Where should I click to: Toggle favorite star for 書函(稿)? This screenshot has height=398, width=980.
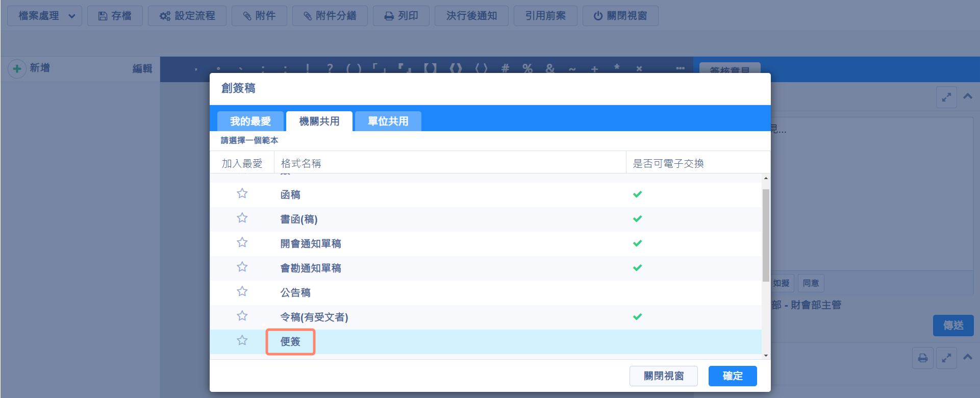click(x=242, y=218)
